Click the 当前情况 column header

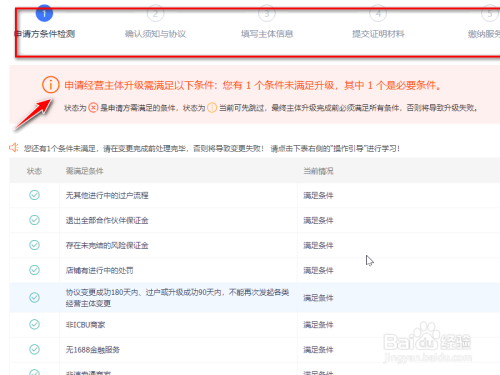pyautogui.click(x=318, y=171)
